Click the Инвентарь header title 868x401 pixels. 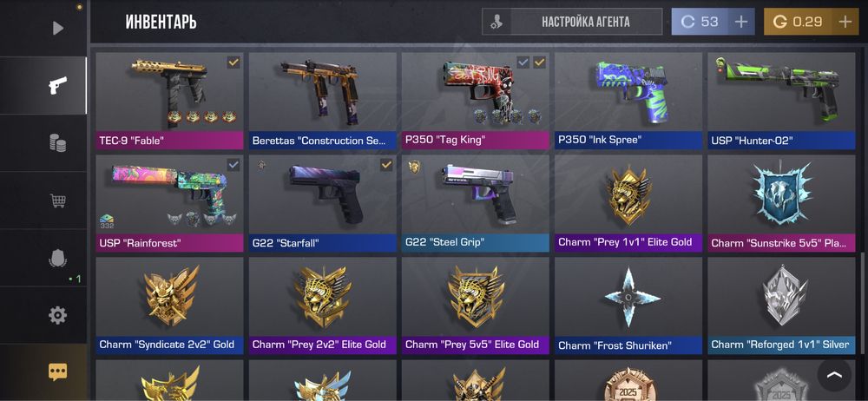[x=161, y=23]
